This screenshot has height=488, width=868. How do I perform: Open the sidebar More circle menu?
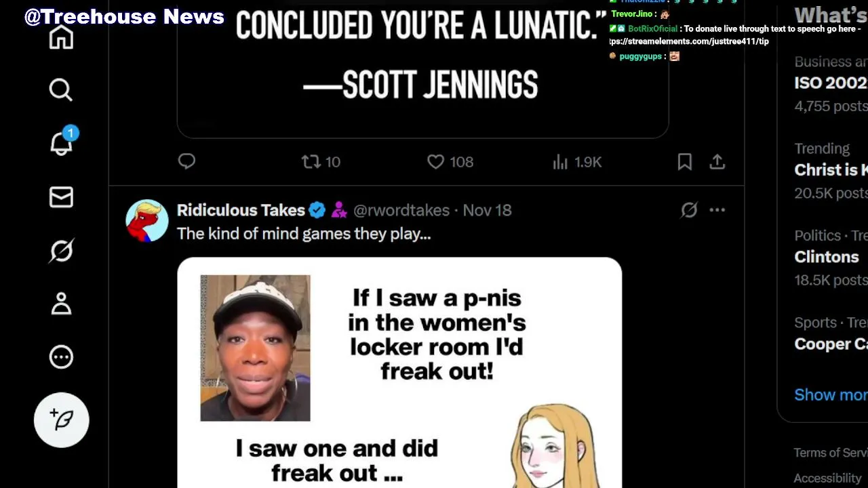point(61,357)
